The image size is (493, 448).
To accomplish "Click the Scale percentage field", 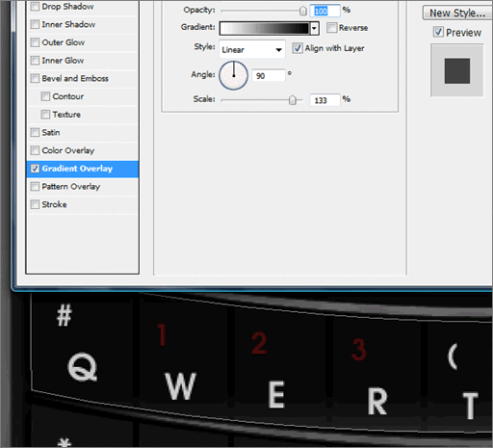I will [324, 100].
